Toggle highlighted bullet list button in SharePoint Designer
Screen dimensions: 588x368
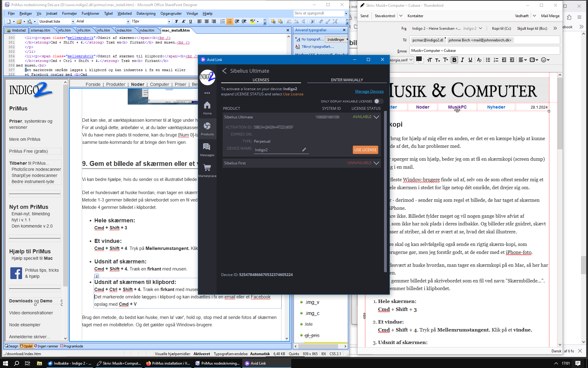(x=229, y=21)
